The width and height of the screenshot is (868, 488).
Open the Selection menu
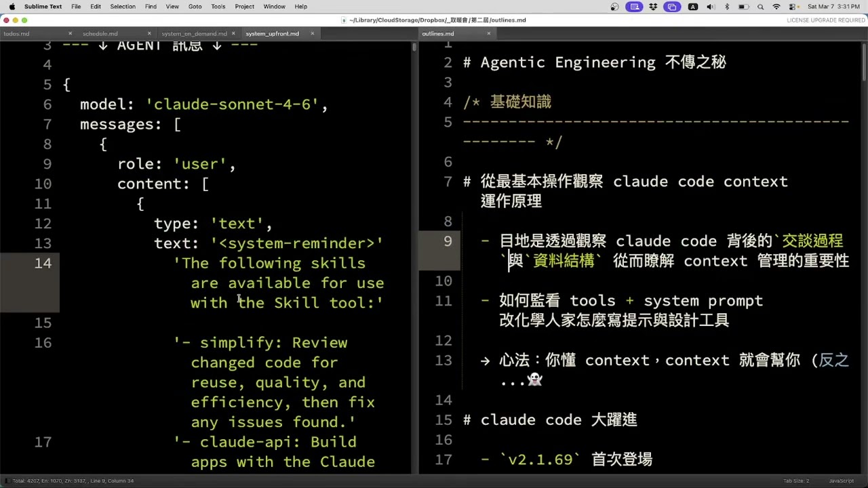[123, 6]
